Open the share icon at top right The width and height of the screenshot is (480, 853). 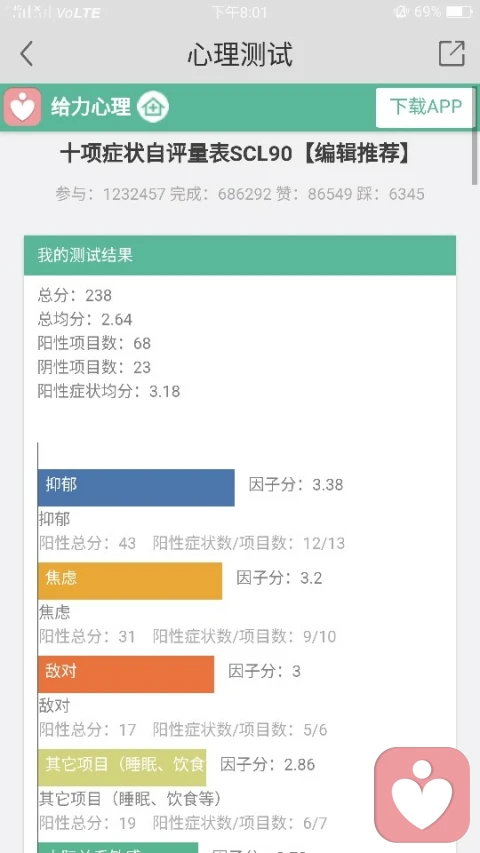[451, 53]
